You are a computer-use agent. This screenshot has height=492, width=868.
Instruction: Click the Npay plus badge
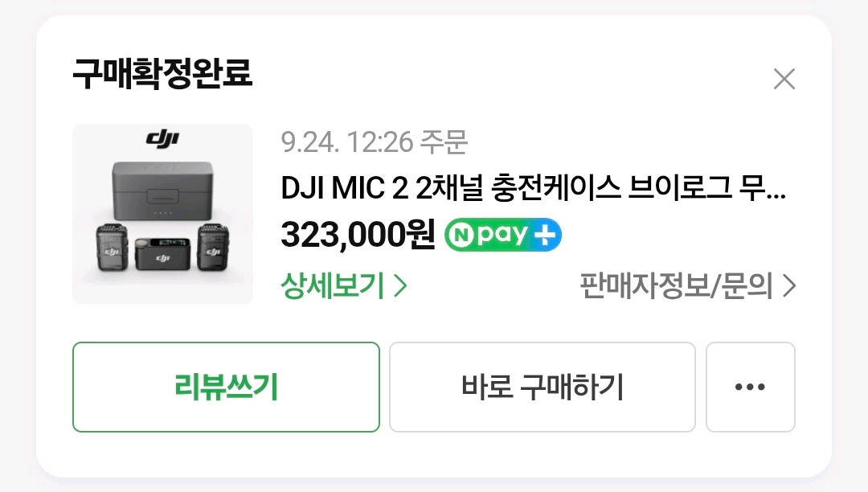pos(503,235)
